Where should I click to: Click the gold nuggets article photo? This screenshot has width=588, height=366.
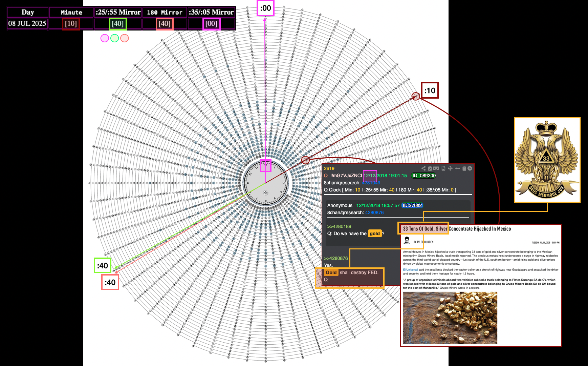tap(450, 318)
